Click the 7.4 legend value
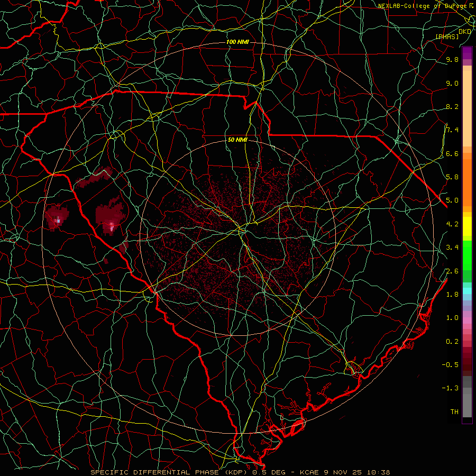Viewport: 476px width, 476px height. [452, 130]
